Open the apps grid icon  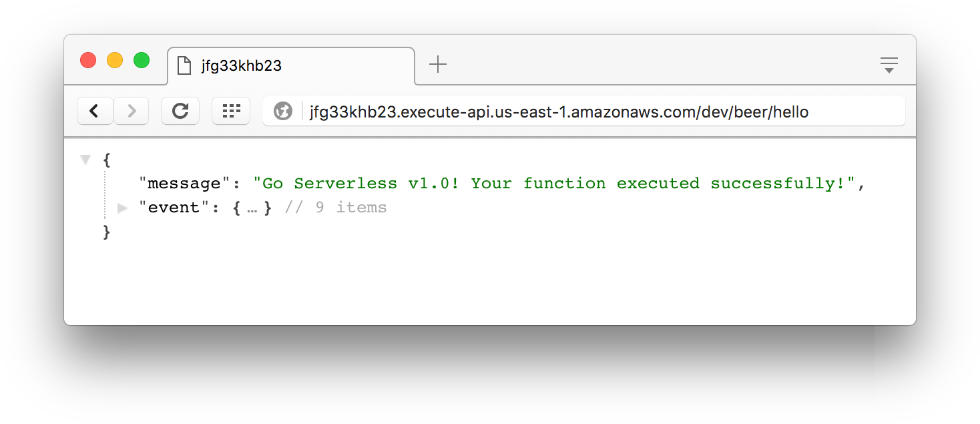231,111
